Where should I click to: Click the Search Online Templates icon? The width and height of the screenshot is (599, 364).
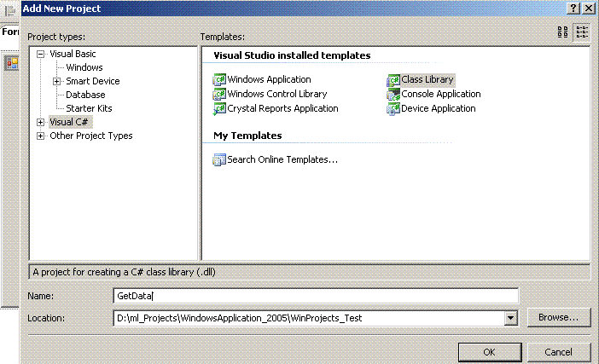tap(219, 159)
